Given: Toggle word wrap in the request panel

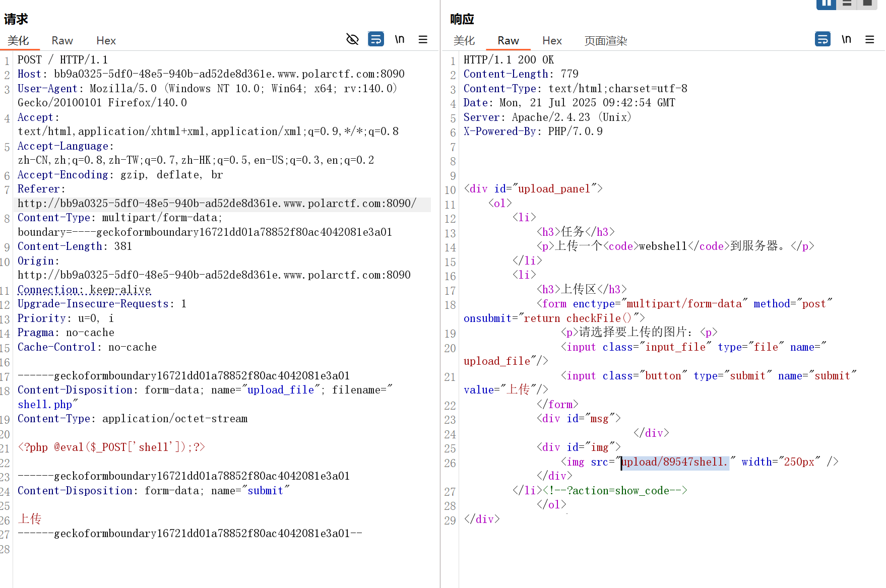Looking at the screenshot, I should [x=376, y=39].
